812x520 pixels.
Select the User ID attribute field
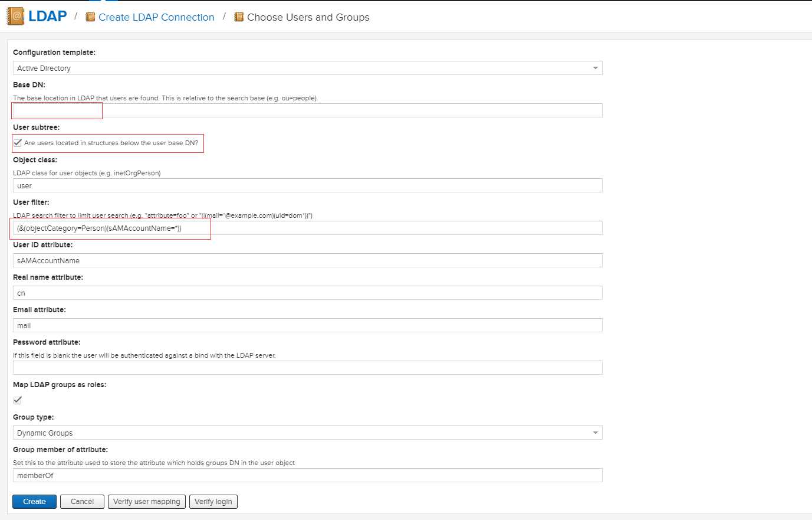coord(307,260)
